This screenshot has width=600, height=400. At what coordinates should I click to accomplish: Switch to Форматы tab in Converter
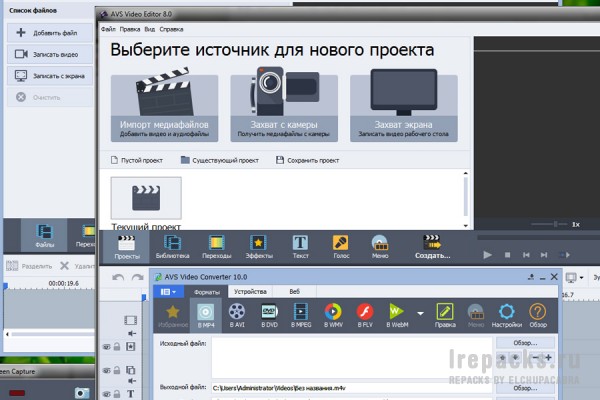click(207, 292)
